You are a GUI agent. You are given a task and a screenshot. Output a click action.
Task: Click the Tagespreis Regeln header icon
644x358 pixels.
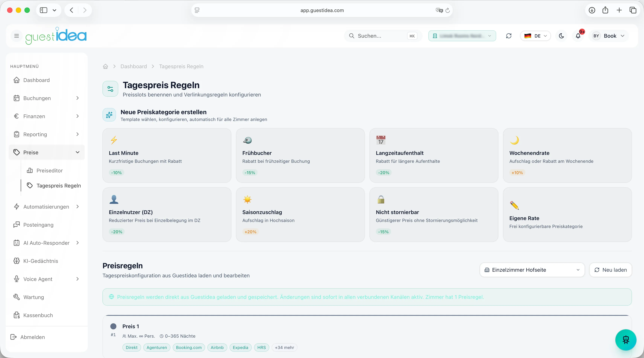tap(110, 89)
